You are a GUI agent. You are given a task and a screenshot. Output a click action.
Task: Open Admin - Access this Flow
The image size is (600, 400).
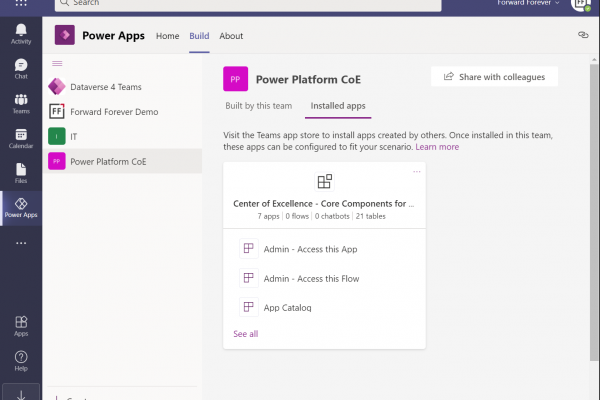pyautogui.click(x=311, y=279)
